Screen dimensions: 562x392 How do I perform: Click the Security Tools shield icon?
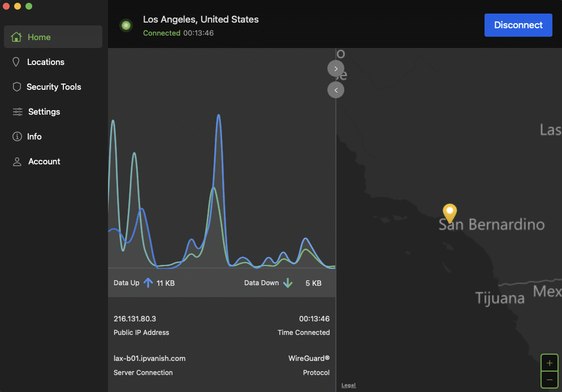point(17,87)
